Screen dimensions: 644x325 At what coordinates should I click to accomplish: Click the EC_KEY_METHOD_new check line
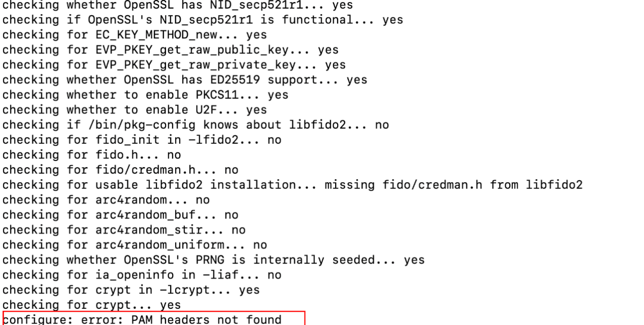tap(135, 35)
